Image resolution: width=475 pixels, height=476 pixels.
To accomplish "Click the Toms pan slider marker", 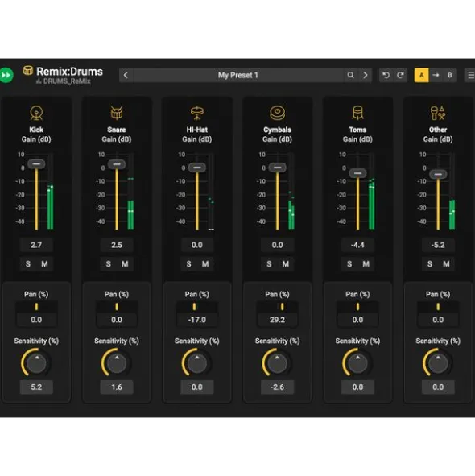I will [357, 307].
